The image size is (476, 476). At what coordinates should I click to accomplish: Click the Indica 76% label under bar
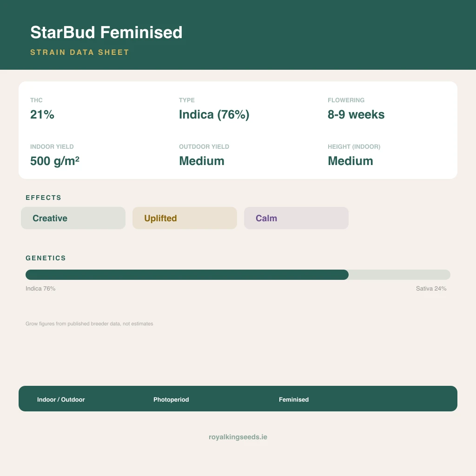pyautogui.click(x=40, y=288)
